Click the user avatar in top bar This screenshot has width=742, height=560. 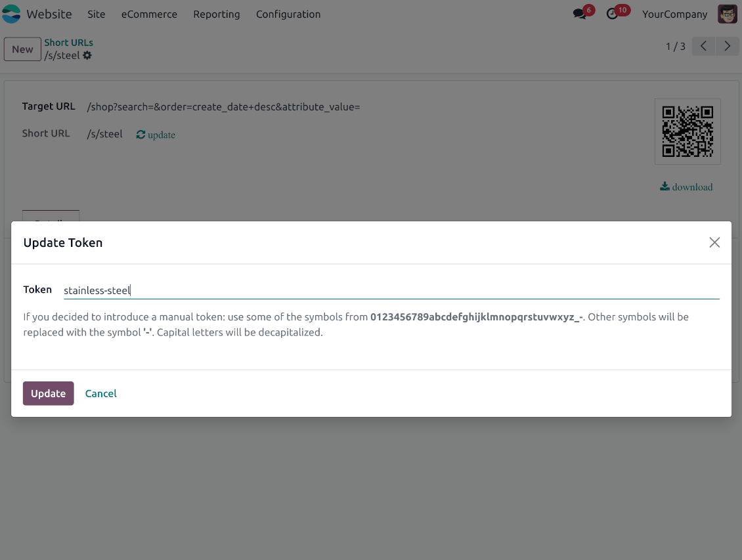coord(727,14)
